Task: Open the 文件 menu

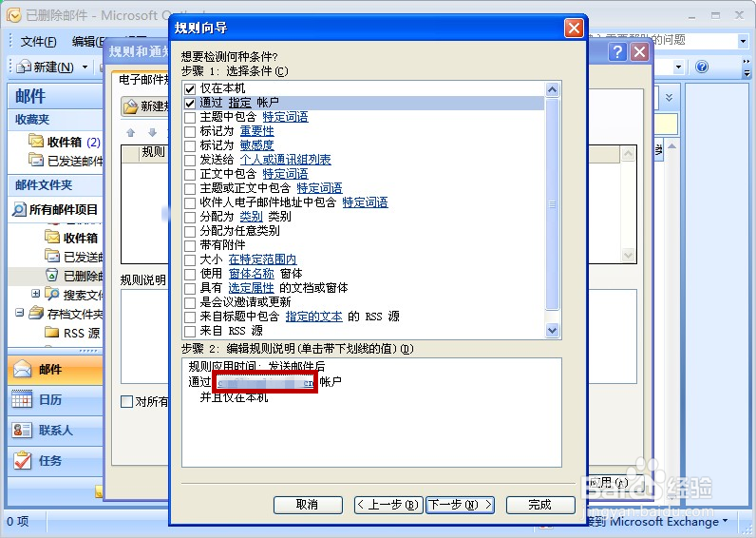Action: (x=39, y=42)
